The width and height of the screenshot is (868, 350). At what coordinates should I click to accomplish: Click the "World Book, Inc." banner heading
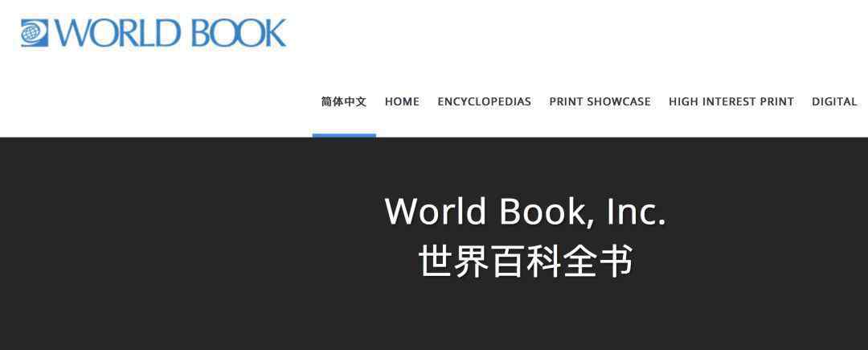point(526,211)
